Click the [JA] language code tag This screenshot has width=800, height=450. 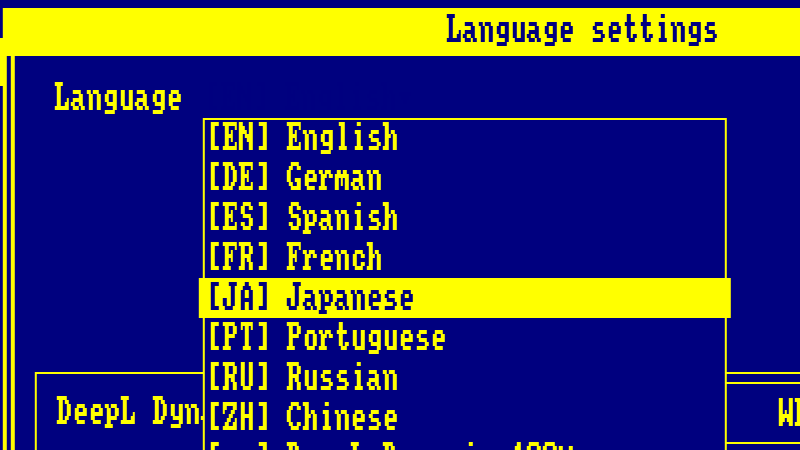(239, 297)
